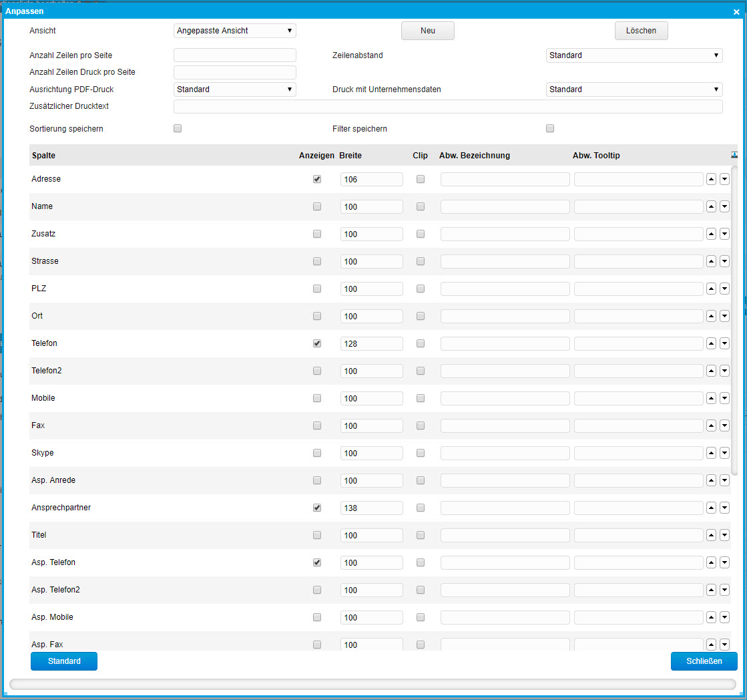Uncheck Anzeigen for Adresse
Screen dimensions: 747x700
tap(317, 179)
